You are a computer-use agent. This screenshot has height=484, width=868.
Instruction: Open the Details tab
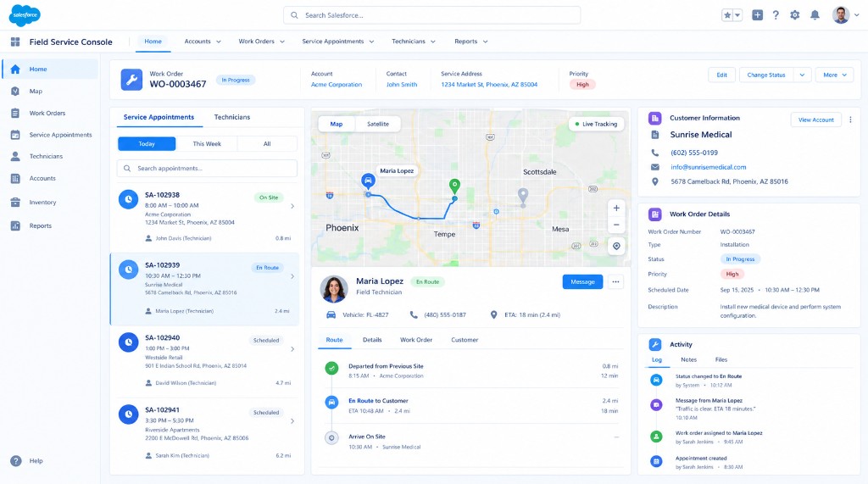pyautogui.click(x=372, y=340)
